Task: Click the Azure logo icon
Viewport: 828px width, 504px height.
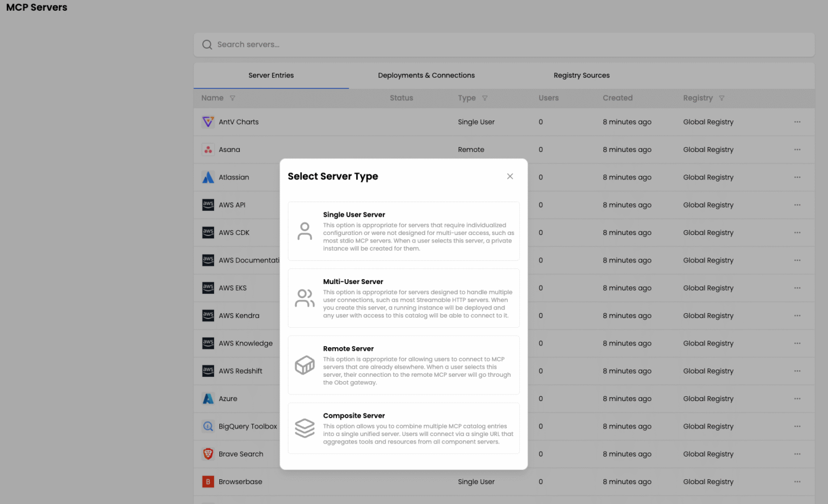Action: point(208,399)
